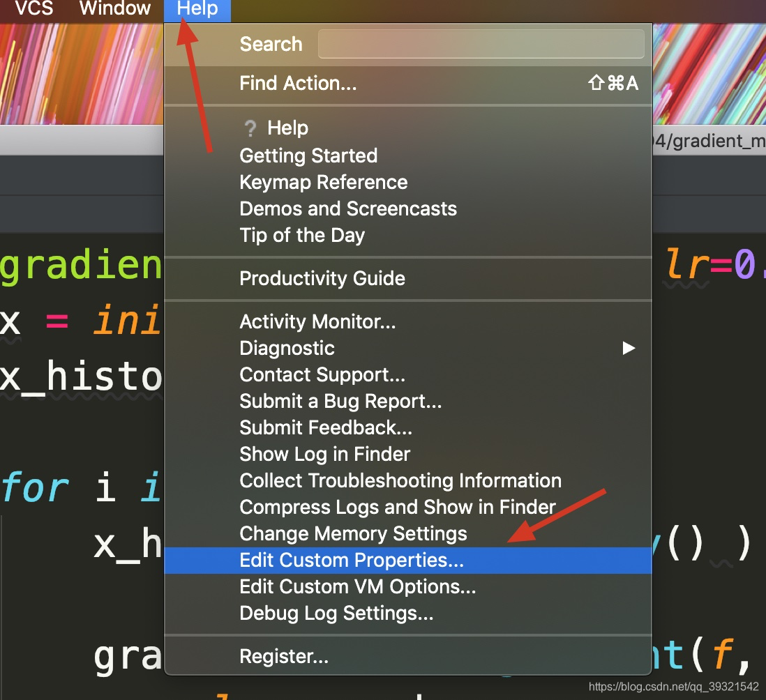Select Contact Support

point(322,374)
